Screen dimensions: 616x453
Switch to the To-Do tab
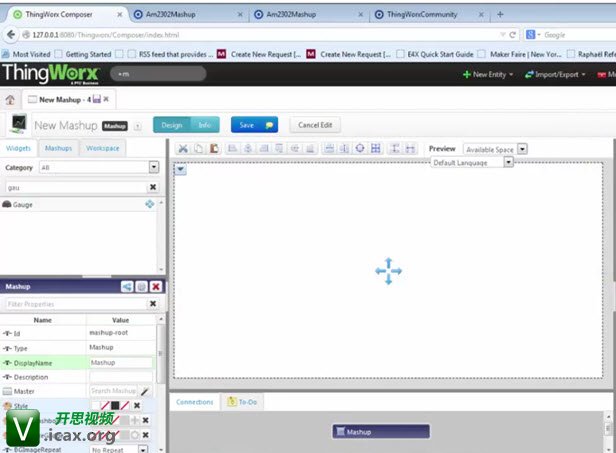coord(242,402)
